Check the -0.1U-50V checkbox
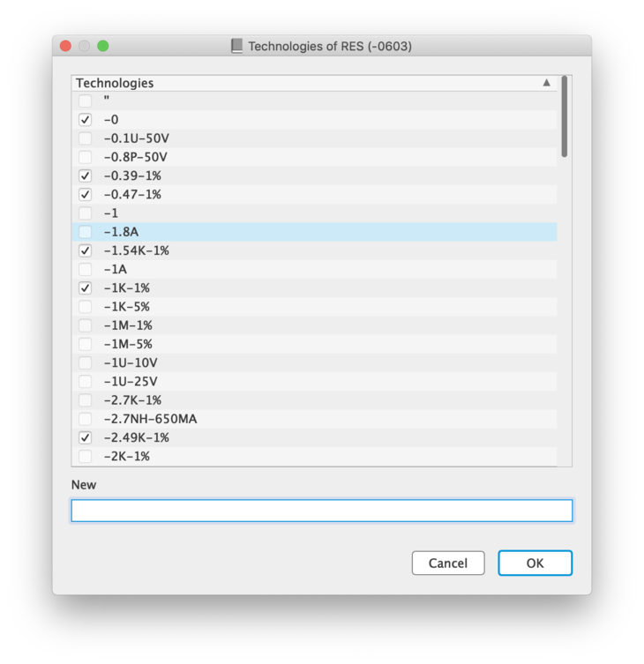This screenshot has height=664, width=644. (86, 138)
